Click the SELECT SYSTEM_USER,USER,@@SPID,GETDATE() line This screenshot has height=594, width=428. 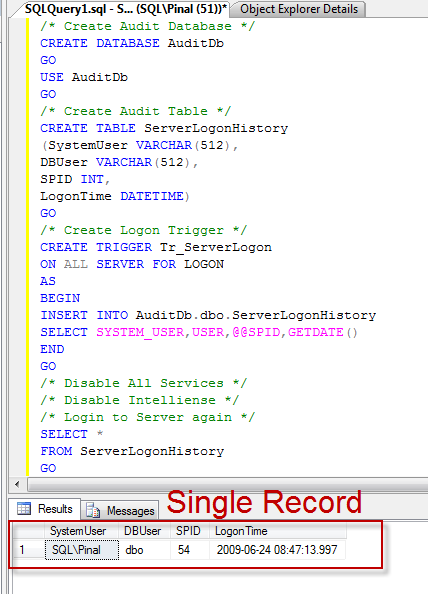pos(199,332)
